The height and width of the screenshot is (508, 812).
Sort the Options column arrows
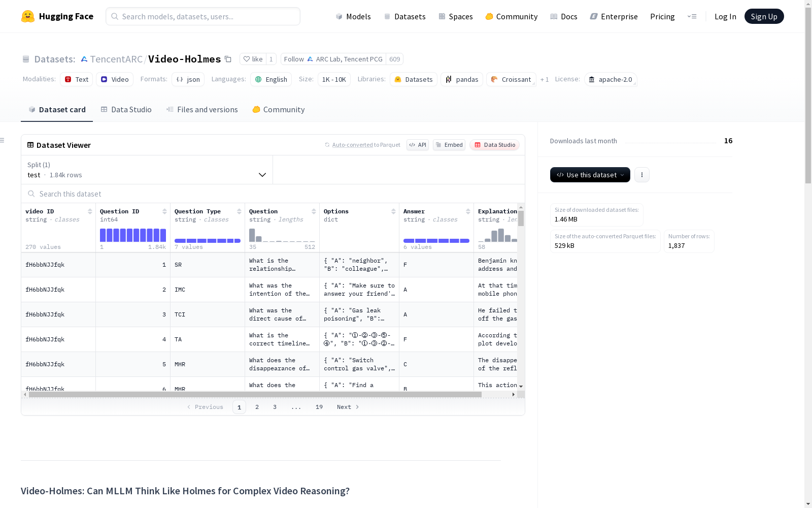click(x=393, y=211)
